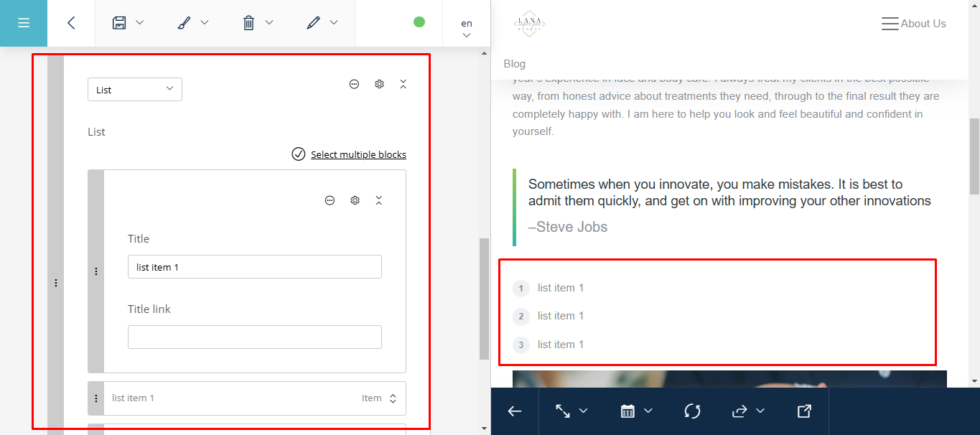980x435 pixels.
Task: Collapse the first list item block
Action: pyautogui.click(x=379, y=200)
